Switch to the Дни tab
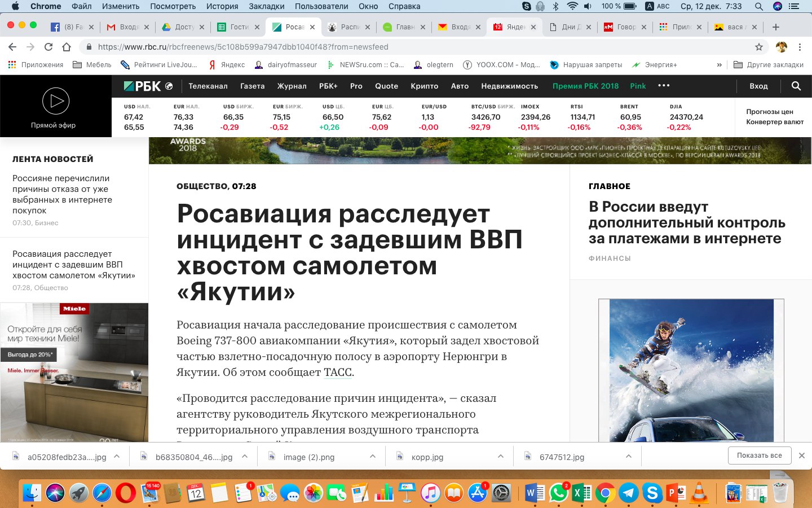Screen dimensions: 812x508 (x=570, y=27)
